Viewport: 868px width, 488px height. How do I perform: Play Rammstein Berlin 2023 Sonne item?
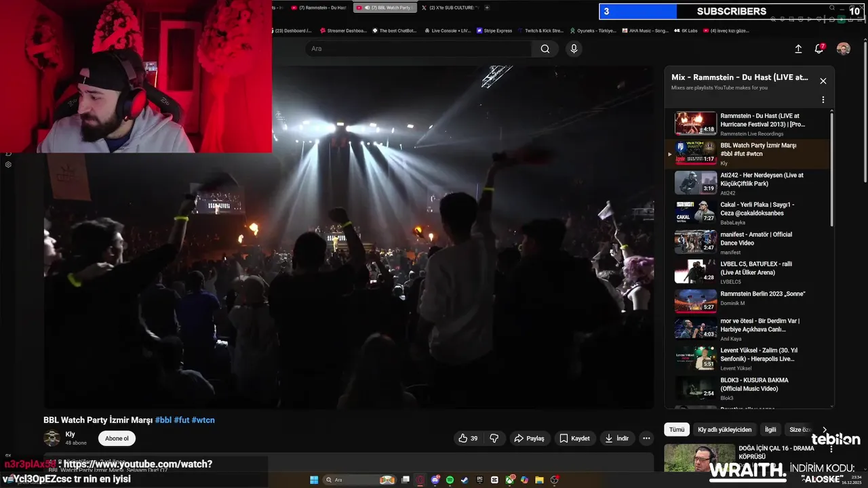[x=746, y=302]
